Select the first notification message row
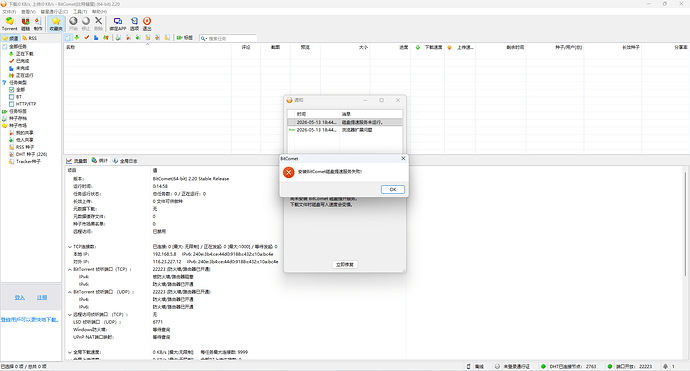690x371 pixels. coord(345,122)
